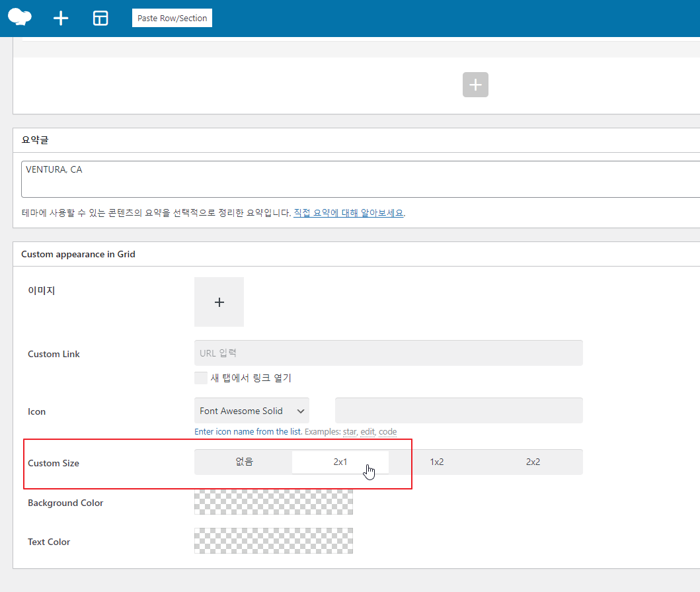This screenshot has width=700, height=592.
Task: Open the Background Color picker swatch
Action: click(274, 502)
